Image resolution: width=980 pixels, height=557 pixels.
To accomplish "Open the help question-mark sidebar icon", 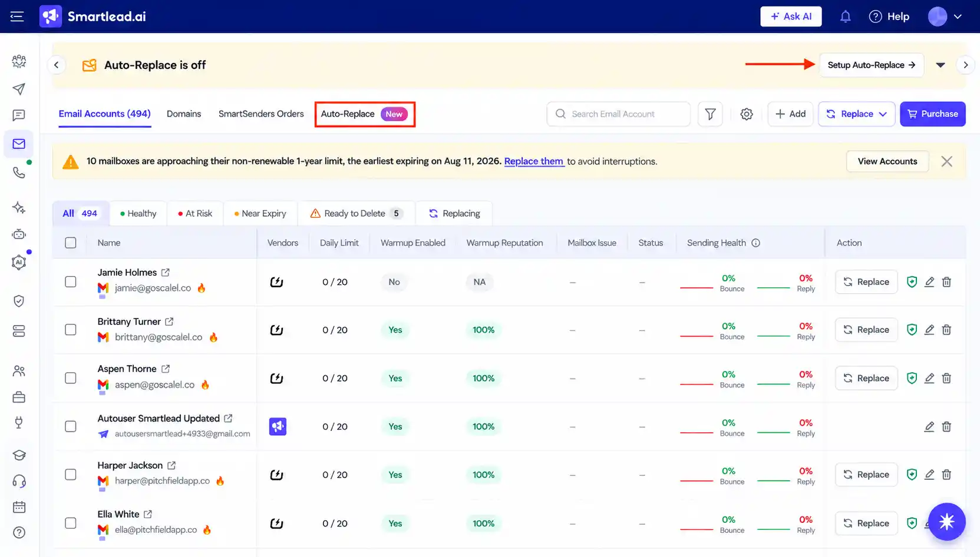I will (x=19, y=533).
